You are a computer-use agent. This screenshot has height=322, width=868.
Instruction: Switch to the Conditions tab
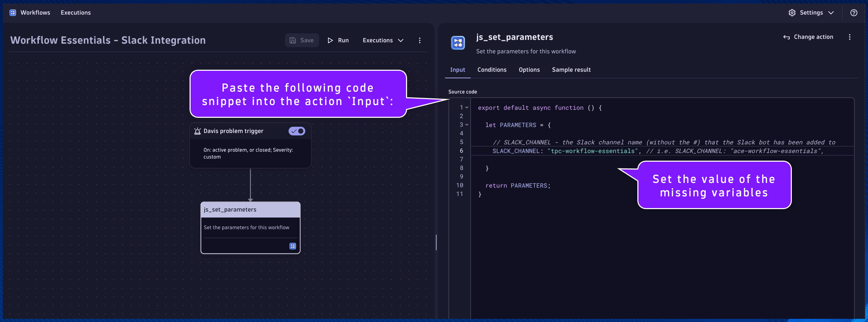pyautogui.click(x=492, y=70)
